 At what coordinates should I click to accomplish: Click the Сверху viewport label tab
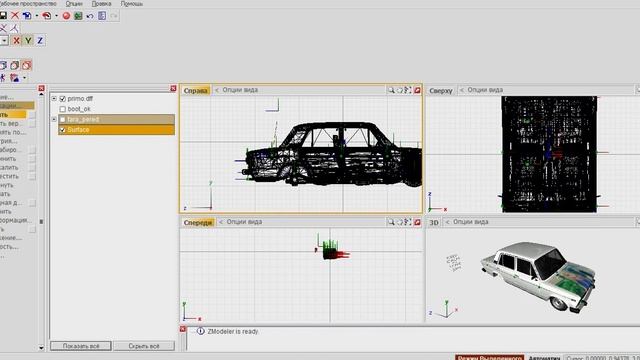pyautogui.click(x=441, y=90)
